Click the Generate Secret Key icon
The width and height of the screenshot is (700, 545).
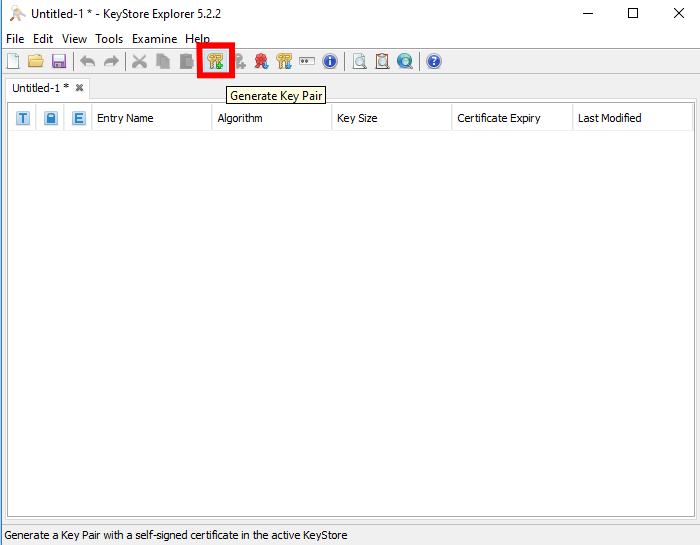240,61
